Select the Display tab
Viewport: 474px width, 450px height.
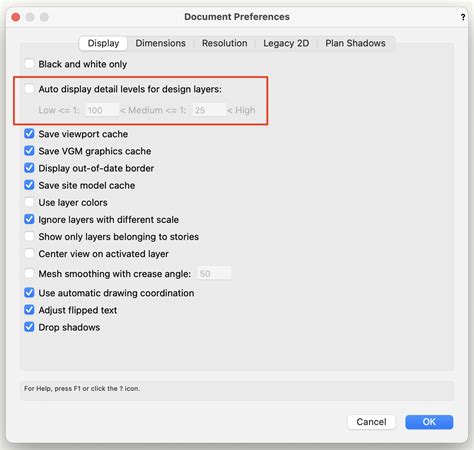click(103, 43)
